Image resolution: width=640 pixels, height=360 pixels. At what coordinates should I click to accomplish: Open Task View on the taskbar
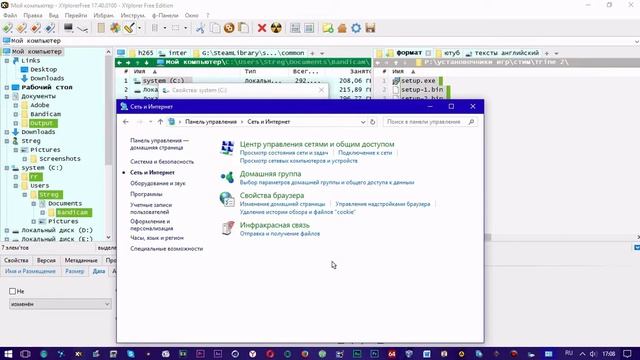coord(25,354)
